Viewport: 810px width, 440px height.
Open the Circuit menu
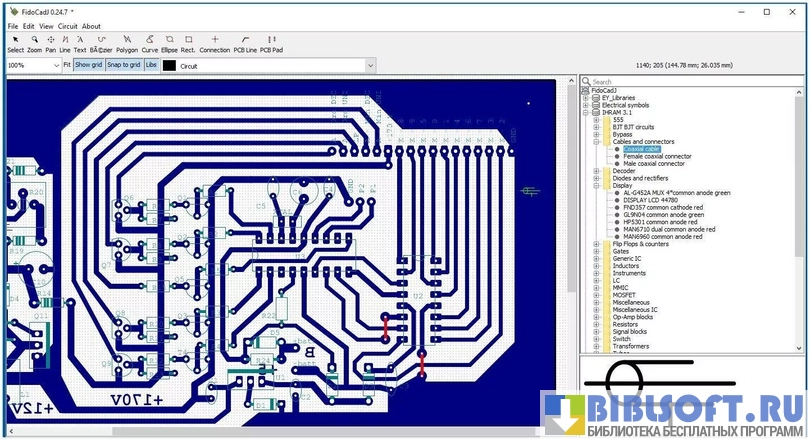coord(67,26)
